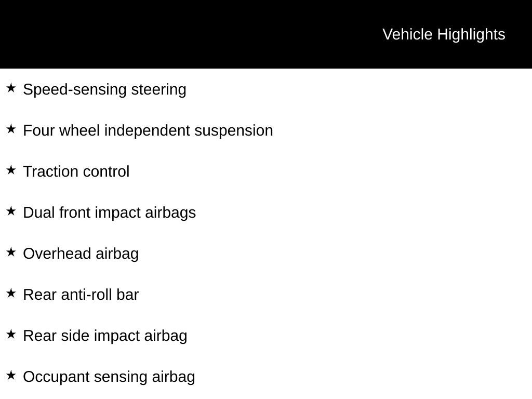Select the Occupant sensing airbag text
532x399 pixels.
point(109,377)
